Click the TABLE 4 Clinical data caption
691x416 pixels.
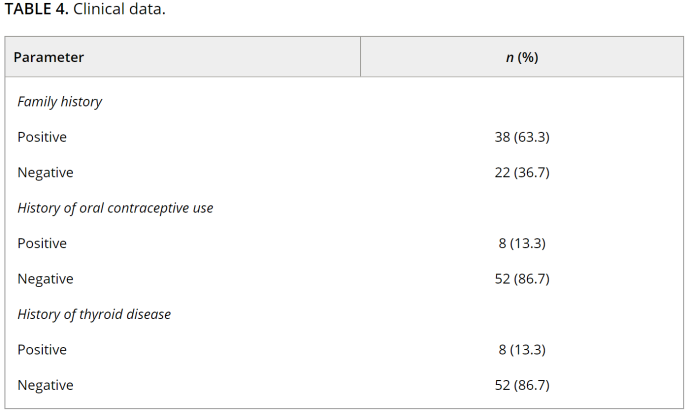(85, 9)
